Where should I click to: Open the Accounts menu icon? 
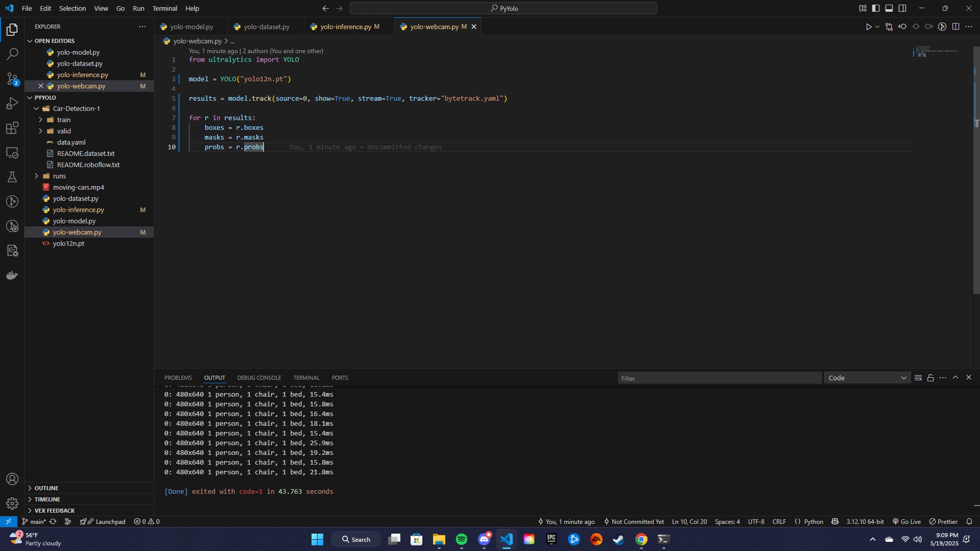(x=12, y=479)
